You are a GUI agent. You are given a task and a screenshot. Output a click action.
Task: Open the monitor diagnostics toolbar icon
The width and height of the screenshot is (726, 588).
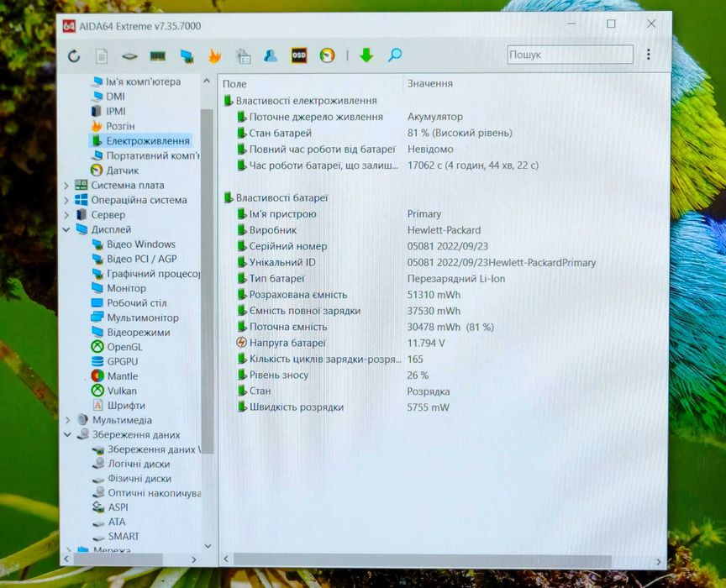tap(187, 56)
